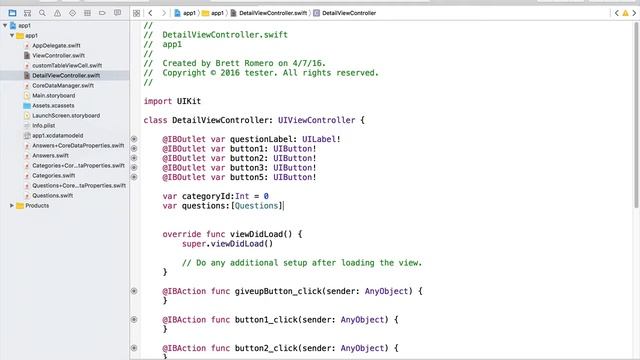Go forward with the jump bar arrow

point(164,13)
